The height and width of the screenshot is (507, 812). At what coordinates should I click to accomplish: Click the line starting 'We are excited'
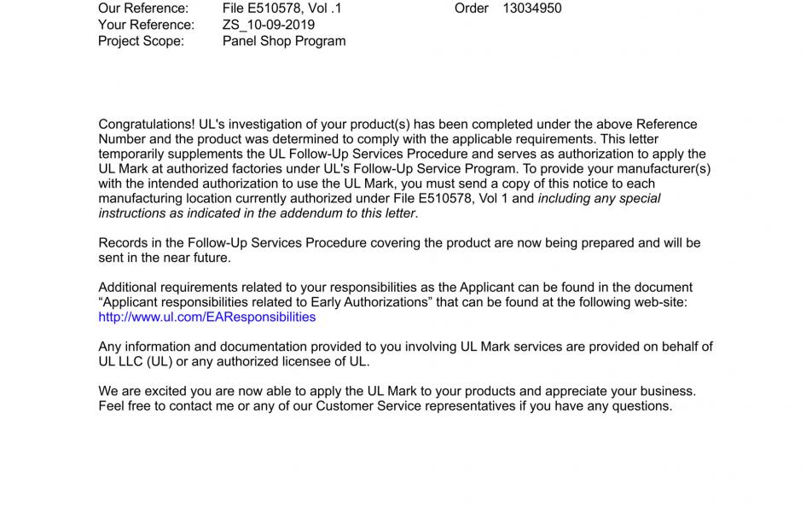[397, 391]
